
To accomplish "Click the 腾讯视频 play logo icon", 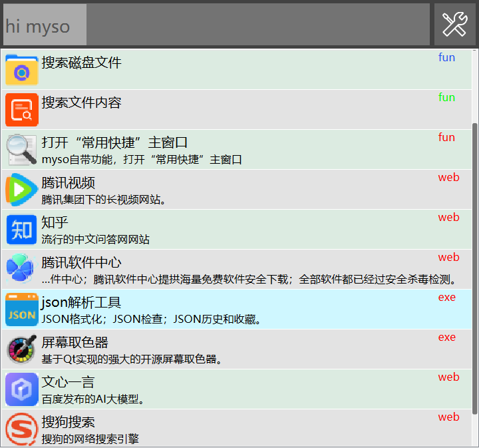I will coord(22,190).
